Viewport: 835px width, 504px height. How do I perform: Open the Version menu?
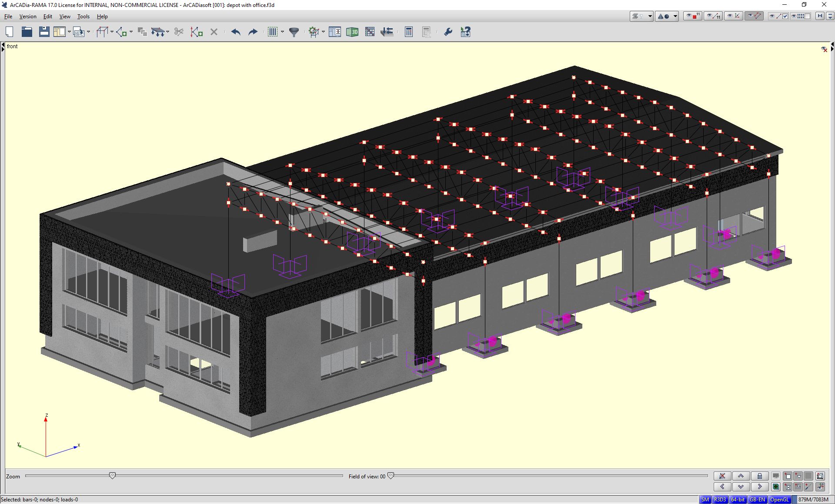[x=28, y=17]
